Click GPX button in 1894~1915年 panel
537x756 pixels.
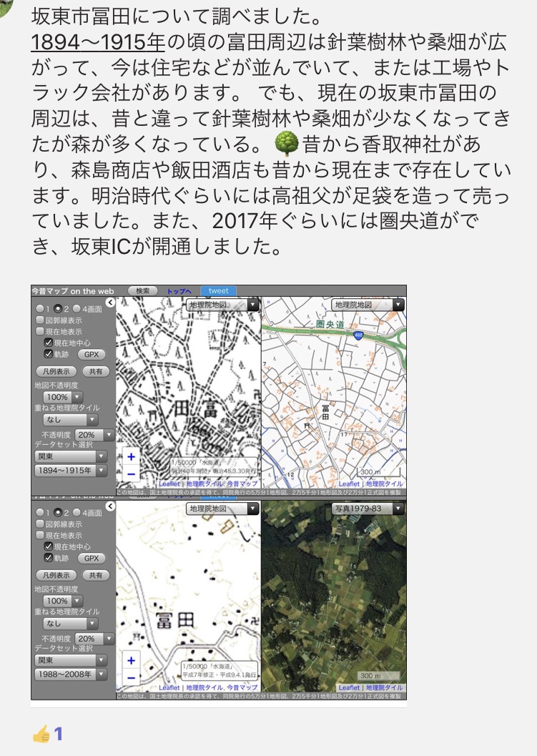pyautogui.click(x=92, y=354)
